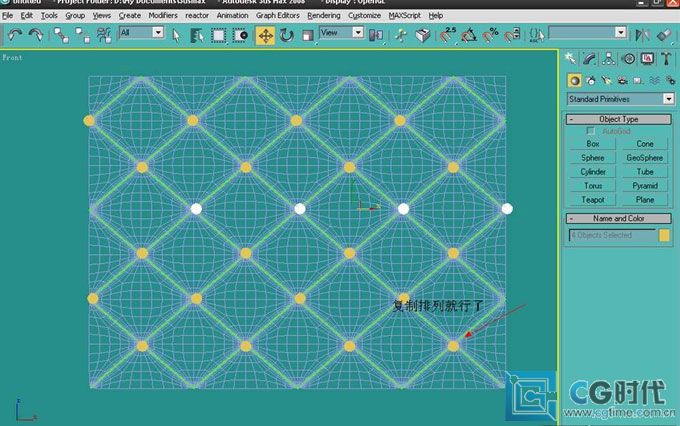
Task: Toggle Angle Snap magnet
Action: 469,35
